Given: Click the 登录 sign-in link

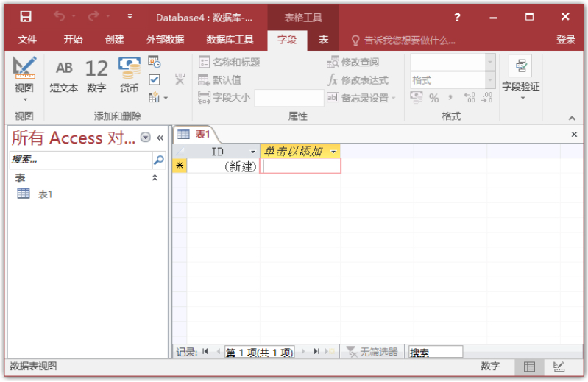Looking at the screenshot, I should click(x=566, y=40).
